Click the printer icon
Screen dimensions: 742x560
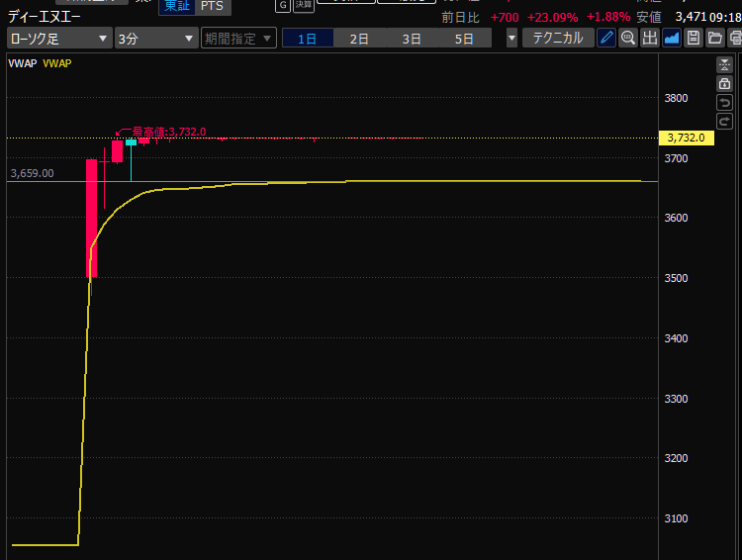click(x=735, y=39)
